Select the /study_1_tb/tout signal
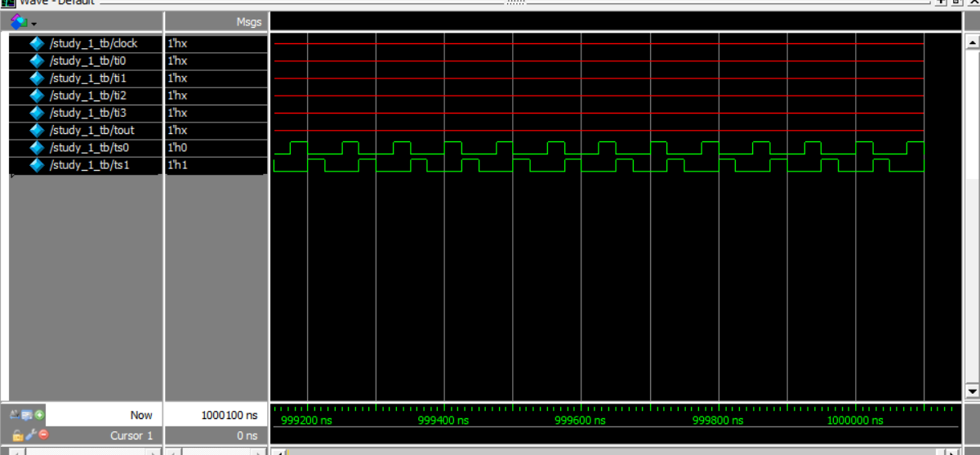This screenshot has height=455, width=980. click(x=90, y=131)
